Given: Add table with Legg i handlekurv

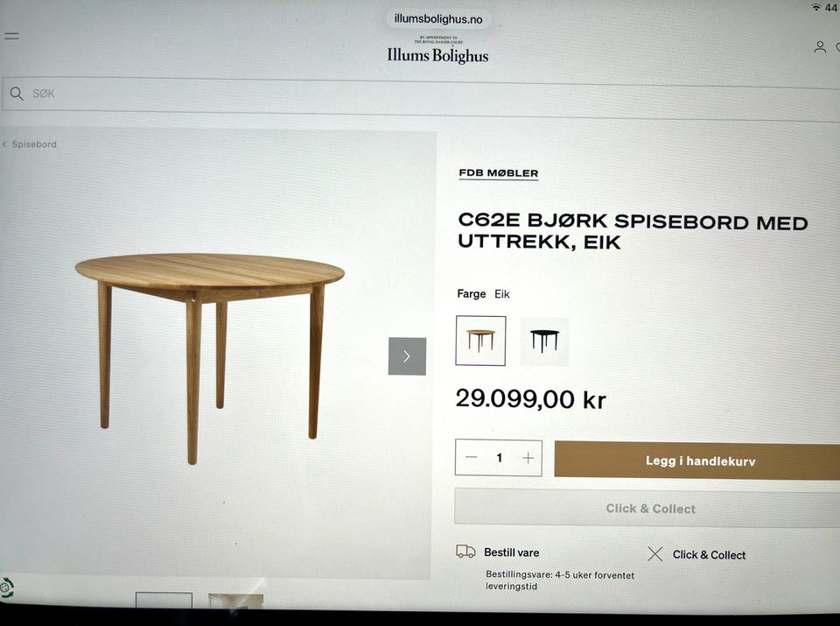Looking at the screenshot, I should (x=698, y=461).
